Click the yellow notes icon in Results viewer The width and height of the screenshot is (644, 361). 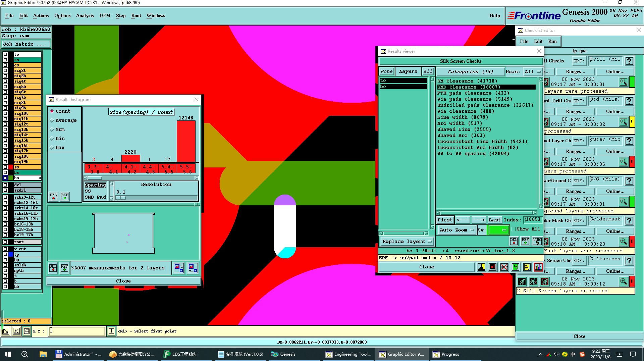click(527, 267)
